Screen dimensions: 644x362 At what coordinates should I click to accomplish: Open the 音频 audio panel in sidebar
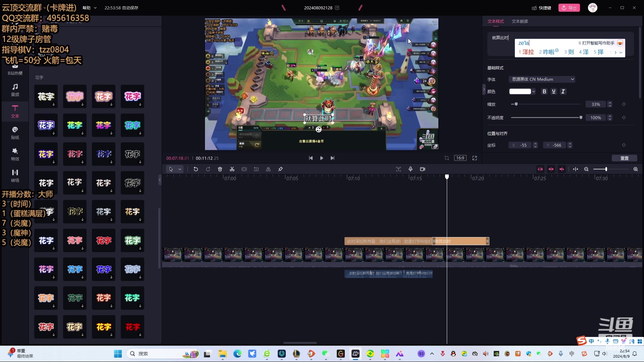point(15,90)
